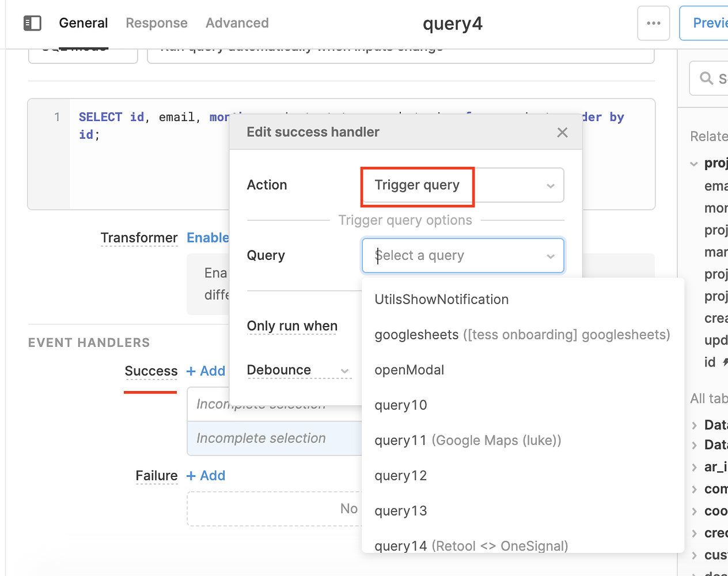Screen dimensions: 728x576
Task: Switch to the Response tab
Action: click(x=157, y=23)
